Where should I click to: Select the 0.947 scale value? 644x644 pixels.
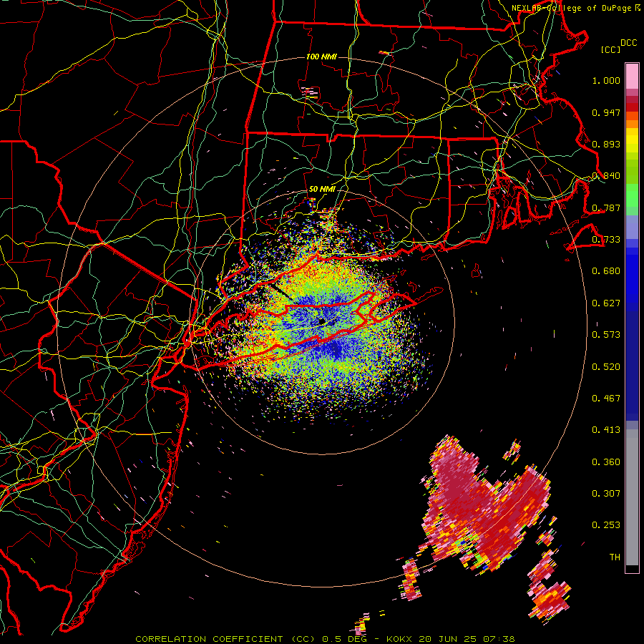click(x=606, y=112)
